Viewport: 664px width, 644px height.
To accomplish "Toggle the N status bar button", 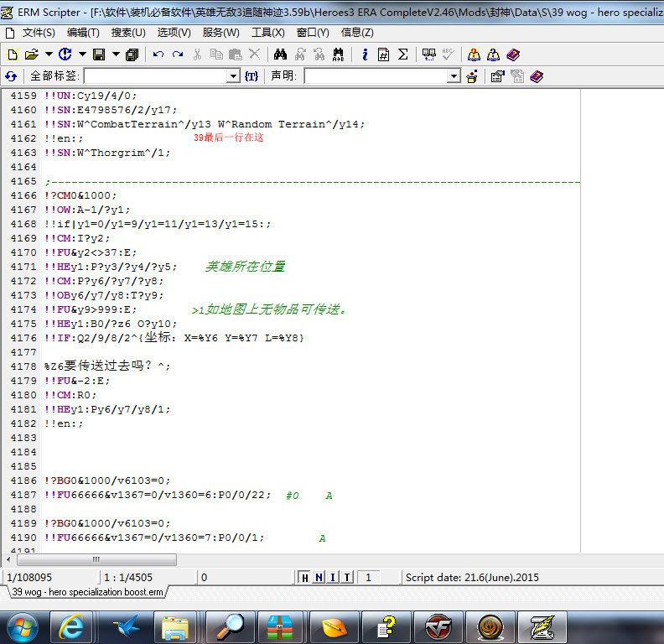I will pyautogui.click(x=319, y=578).
